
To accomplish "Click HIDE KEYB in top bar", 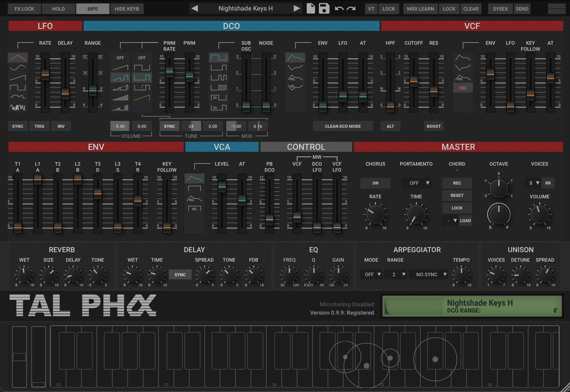I will (x=127, y=9).
